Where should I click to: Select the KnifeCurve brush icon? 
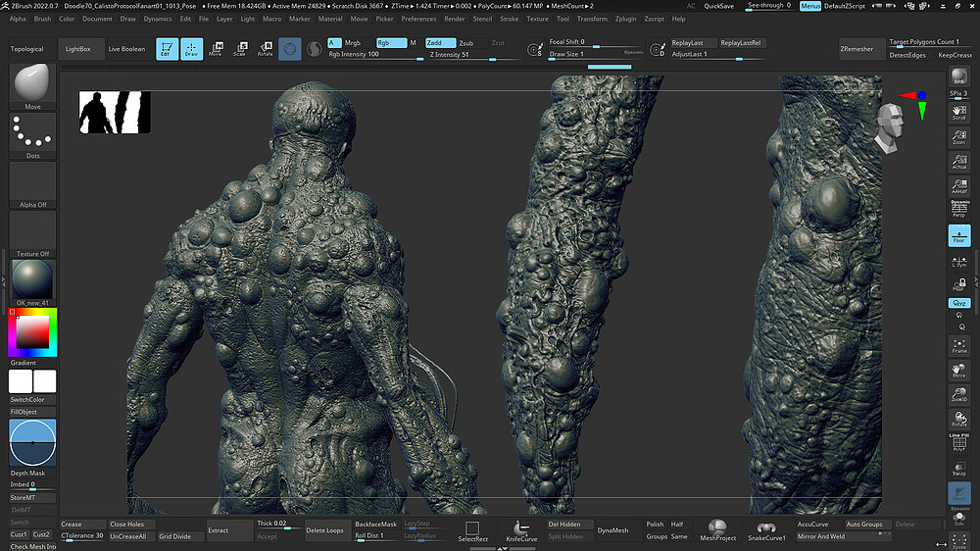pyautogui.click(x=521, y=530)
